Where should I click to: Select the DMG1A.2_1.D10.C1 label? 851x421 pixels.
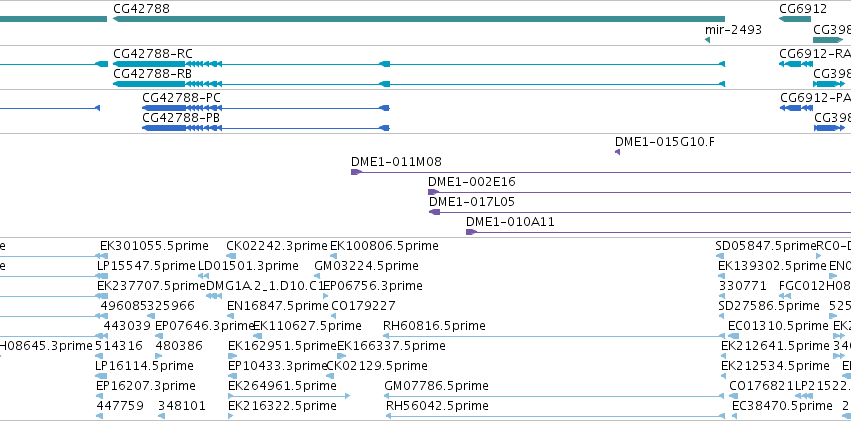[x=265, y=285]
